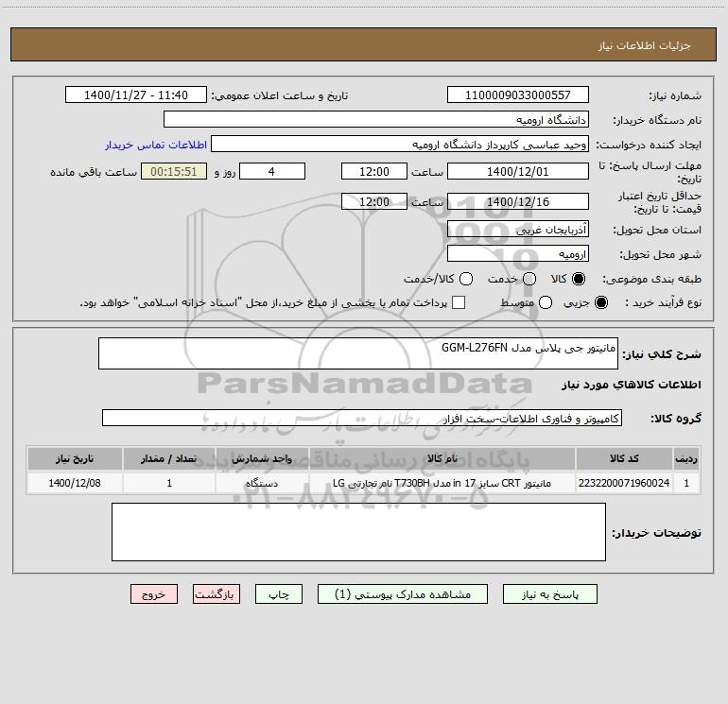Click the need date cell 1400/12/08
728x704 pixels.
(x=75, y=483)
